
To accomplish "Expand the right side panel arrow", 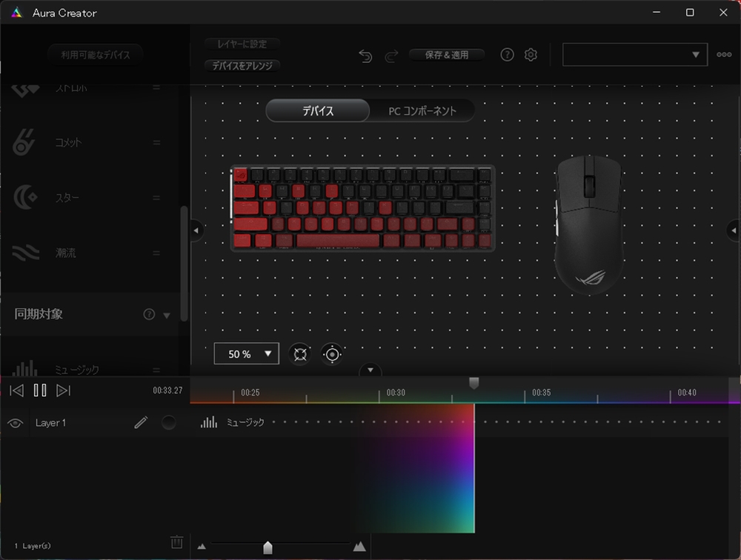I will [734, 230].
